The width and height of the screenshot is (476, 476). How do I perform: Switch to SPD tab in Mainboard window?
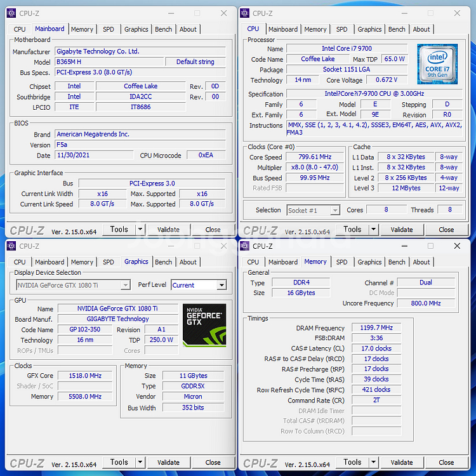click(x=109, y=29)
